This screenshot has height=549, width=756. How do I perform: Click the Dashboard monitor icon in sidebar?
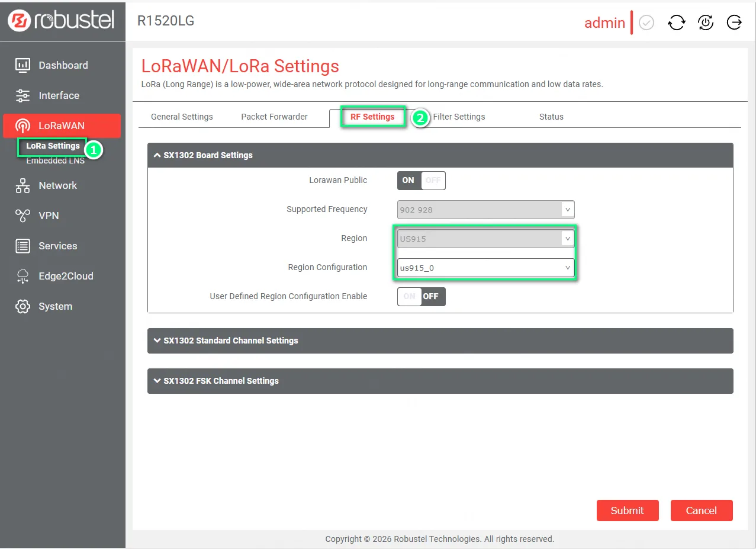coord(22,65)
